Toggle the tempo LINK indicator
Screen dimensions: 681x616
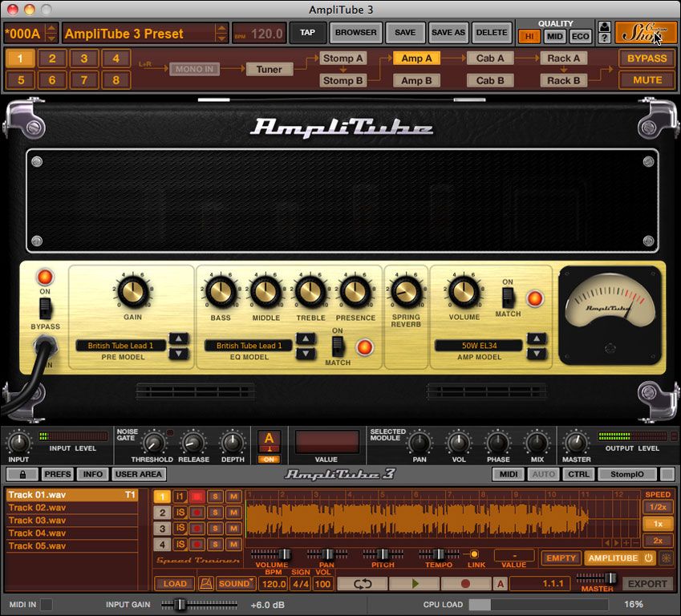(x=474, y=554)
